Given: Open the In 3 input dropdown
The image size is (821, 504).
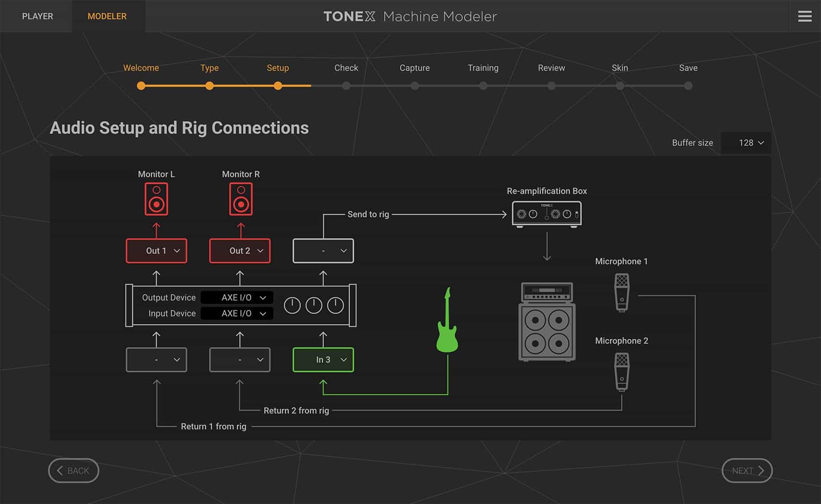Looking at the screenshot, I should tap(323, 360).
